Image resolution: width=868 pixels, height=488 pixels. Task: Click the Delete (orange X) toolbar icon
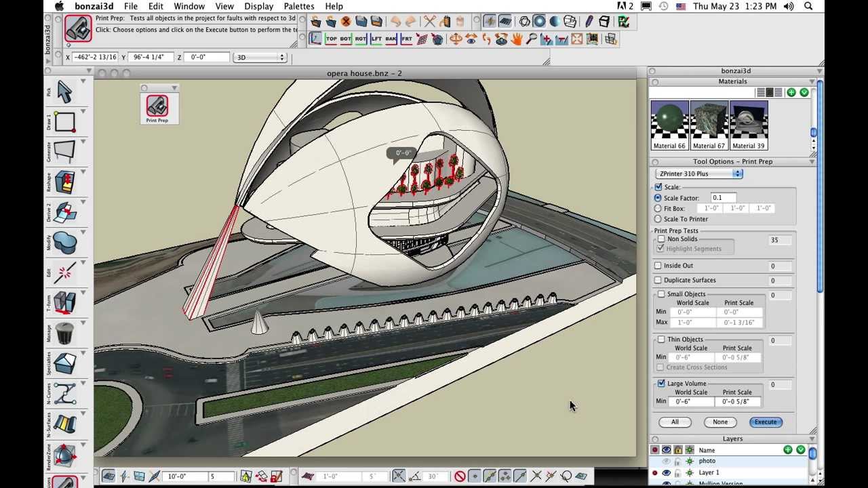point(346,22)
